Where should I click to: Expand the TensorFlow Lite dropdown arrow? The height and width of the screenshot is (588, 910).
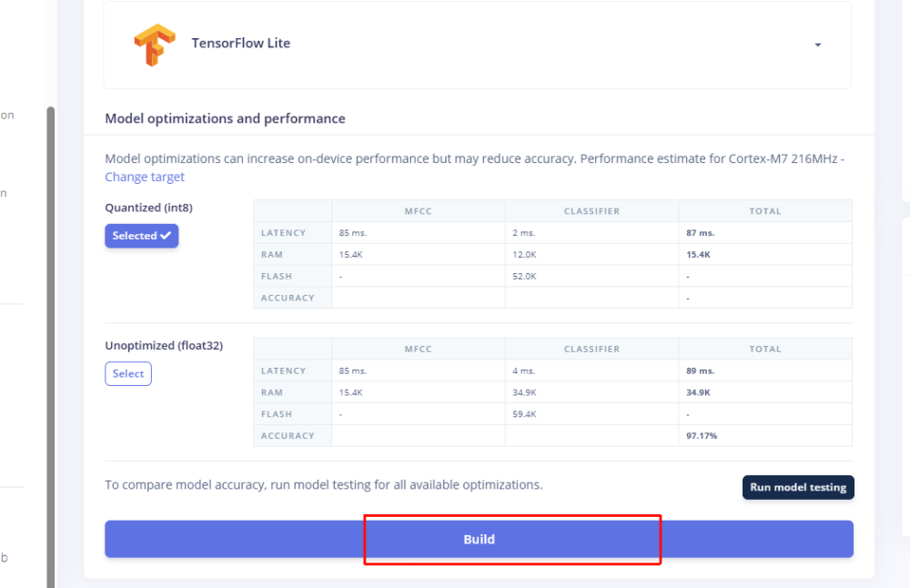[x=817, y=46]
